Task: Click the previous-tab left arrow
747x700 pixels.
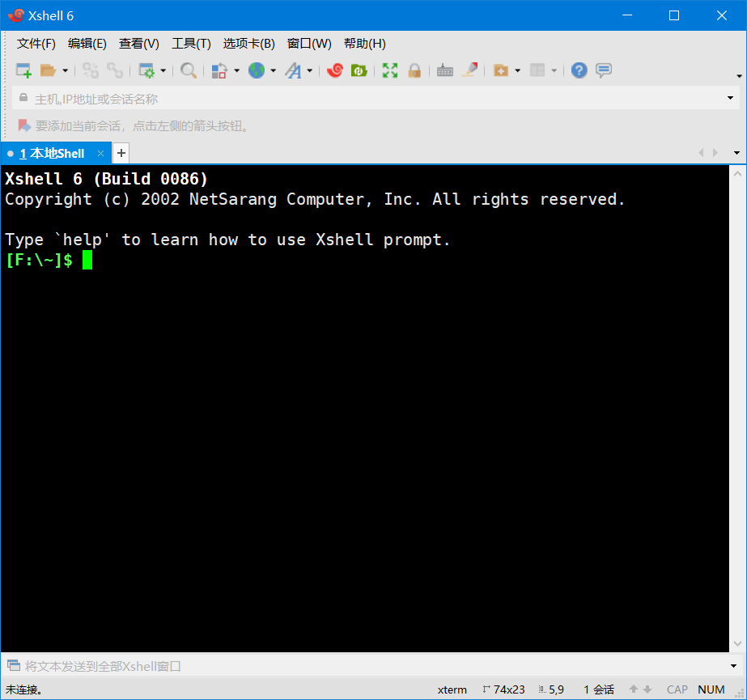Action: [x=701, y=152]
